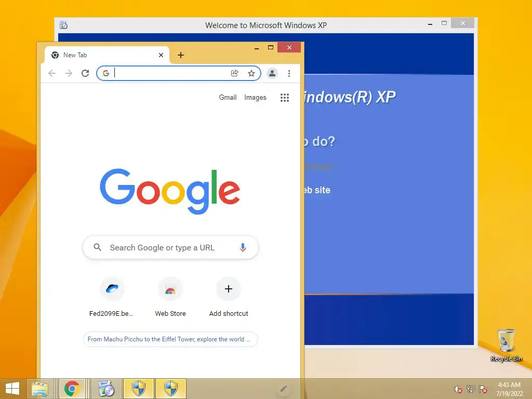Viewport: 532px width, 399px height.
Task: Reload the page in Chrome
Action: coord(85,73)
